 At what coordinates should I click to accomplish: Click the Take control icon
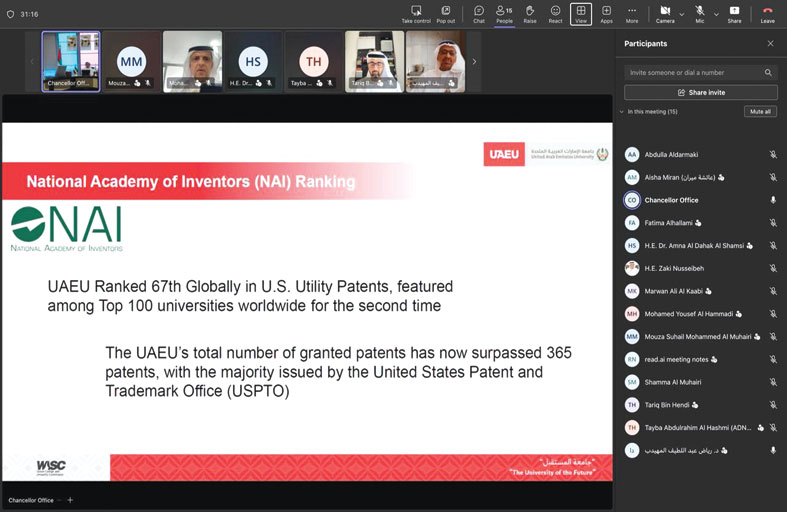click(416, 13)
